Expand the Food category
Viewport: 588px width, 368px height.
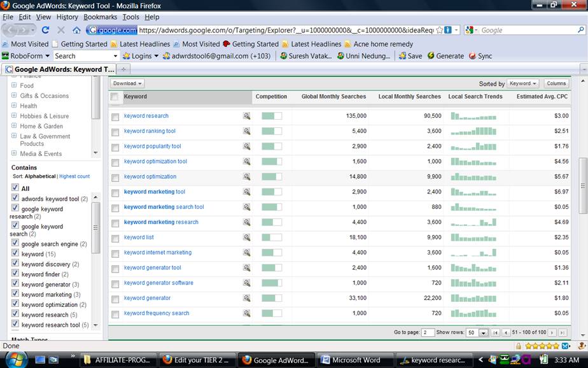(x=14, y=85)
